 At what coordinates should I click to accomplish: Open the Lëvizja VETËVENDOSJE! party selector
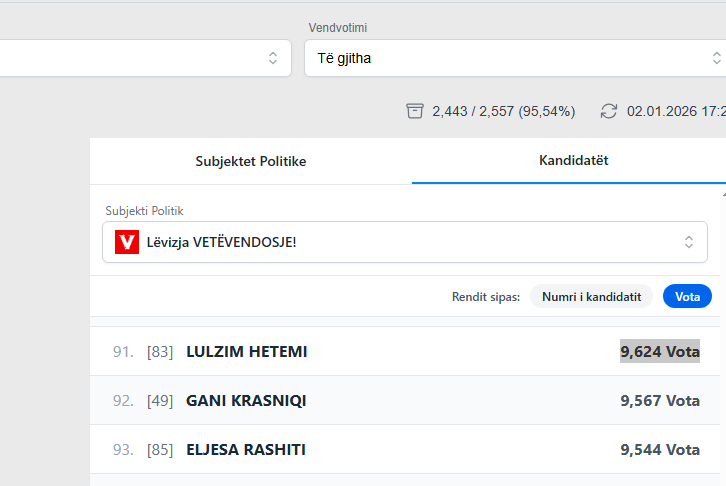click(400, 242)
